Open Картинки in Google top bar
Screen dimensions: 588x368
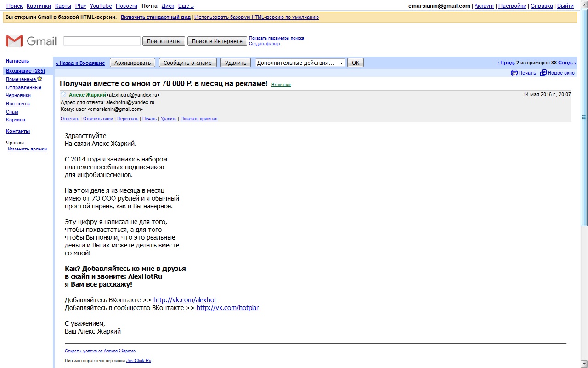[39, 6]
